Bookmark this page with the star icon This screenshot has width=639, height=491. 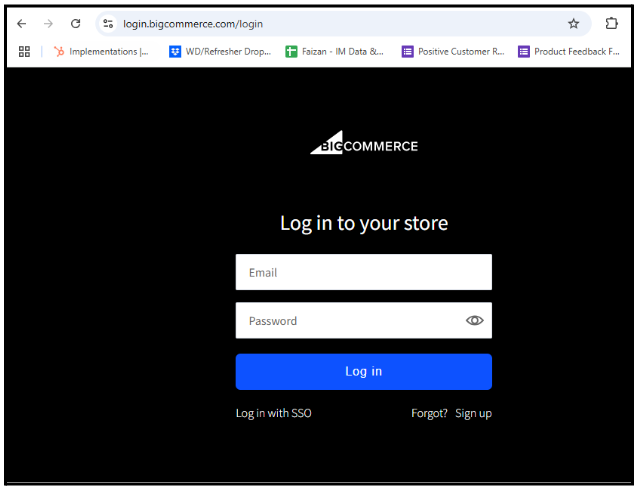pos(573,24)
